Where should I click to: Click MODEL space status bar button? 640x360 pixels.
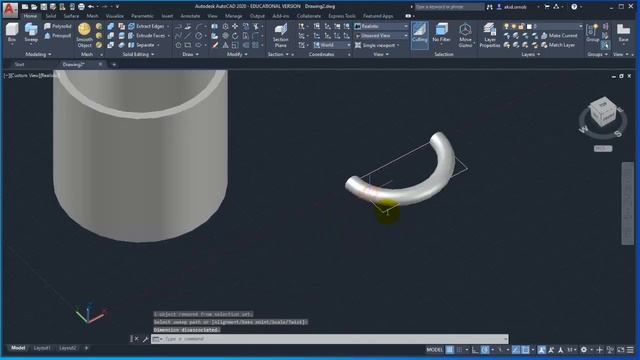tap(434, 350)
